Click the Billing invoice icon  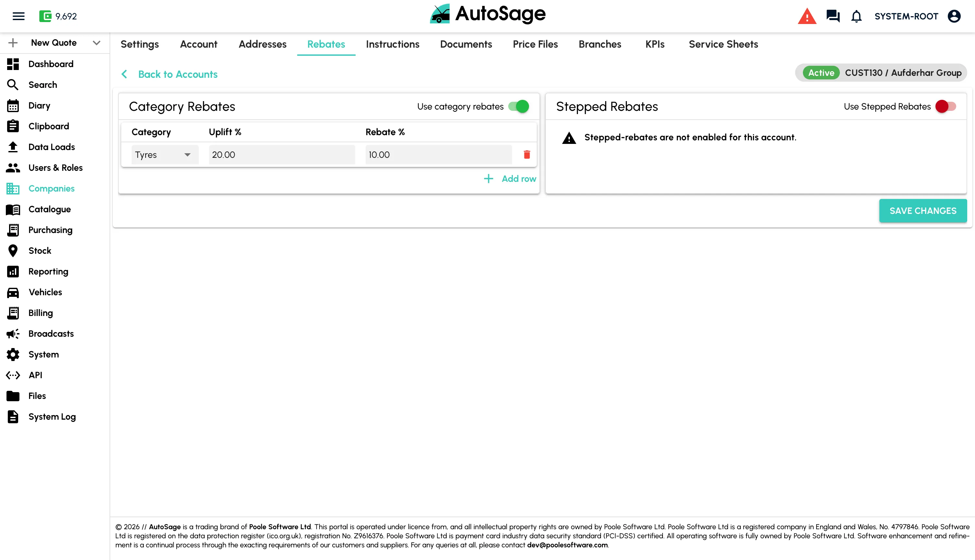click(13, 313)
